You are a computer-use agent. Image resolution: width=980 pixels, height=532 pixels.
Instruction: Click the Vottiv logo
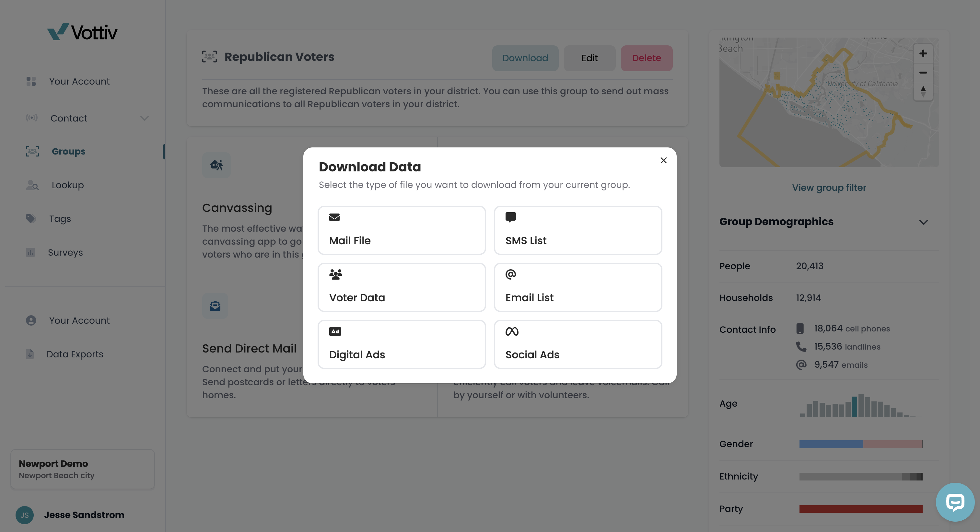click(82, 32)
